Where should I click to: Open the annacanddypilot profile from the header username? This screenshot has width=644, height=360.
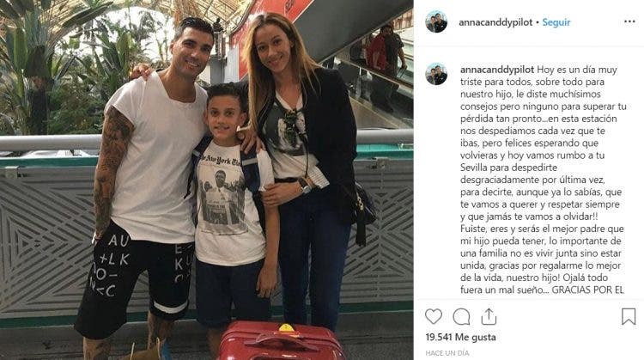(495, 22)
